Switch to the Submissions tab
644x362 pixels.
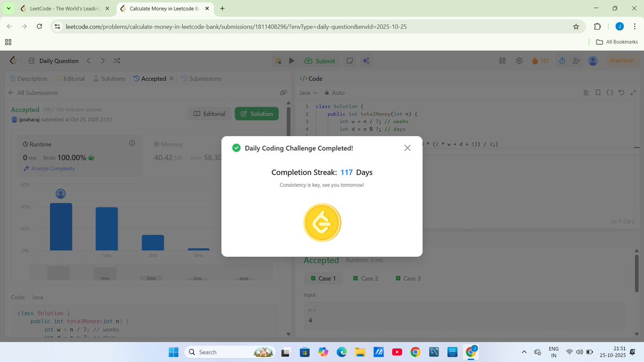(x=201, y=78)
